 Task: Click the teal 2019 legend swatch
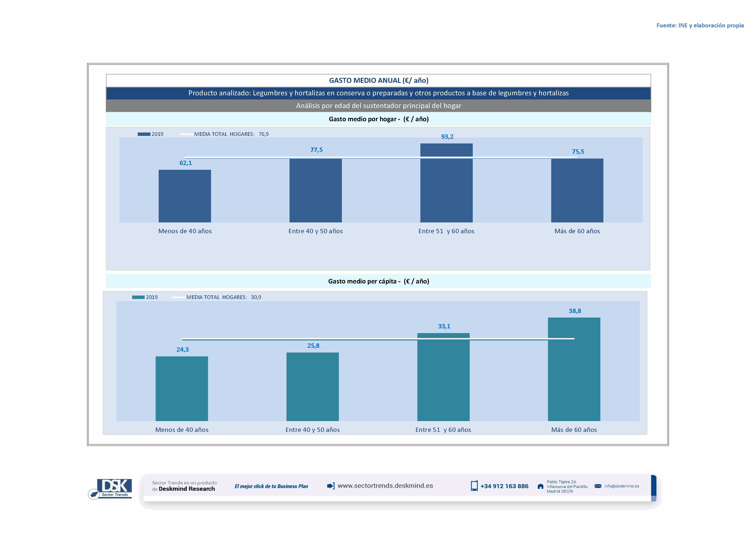tap(138, 297)
